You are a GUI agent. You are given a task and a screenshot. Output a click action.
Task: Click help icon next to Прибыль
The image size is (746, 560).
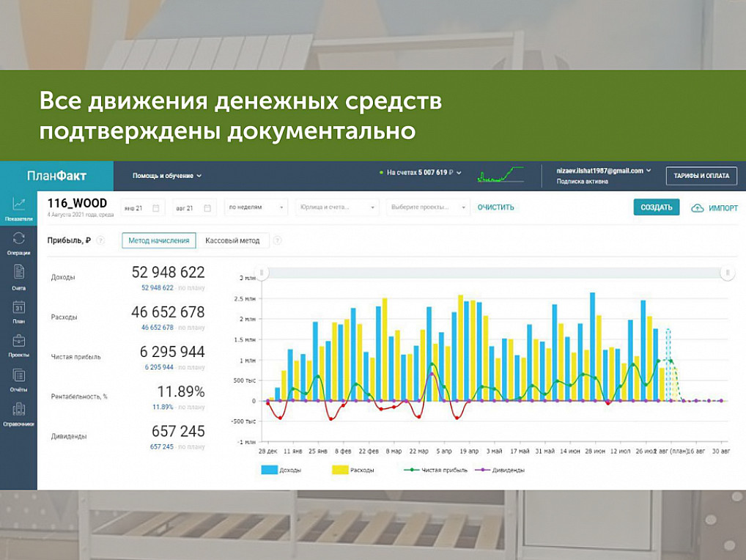[101, 240]
